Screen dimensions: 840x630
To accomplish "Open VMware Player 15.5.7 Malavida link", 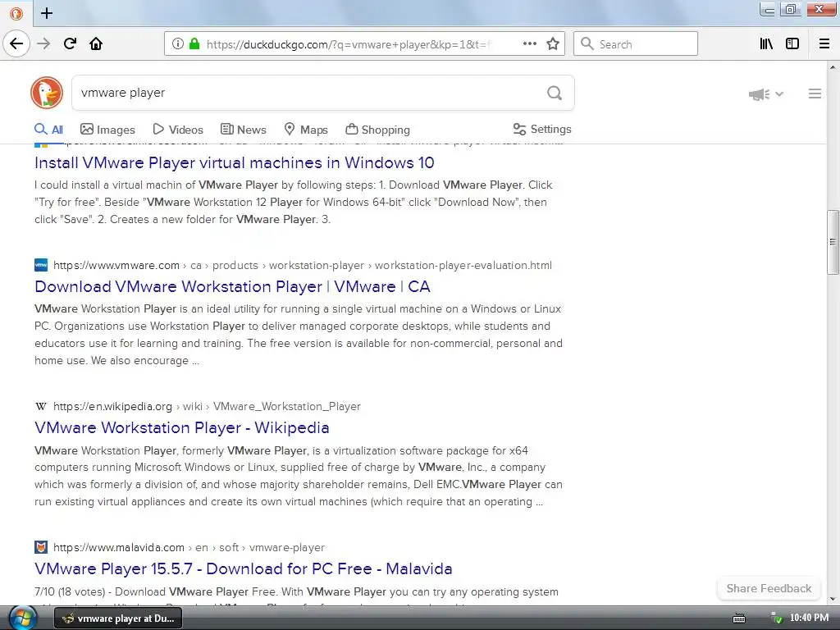I will (x=243, y=568).
